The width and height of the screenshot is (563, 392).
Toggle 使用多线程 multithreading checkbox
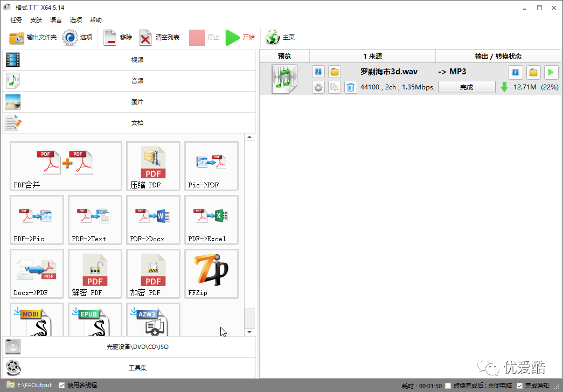coord(62,385)
